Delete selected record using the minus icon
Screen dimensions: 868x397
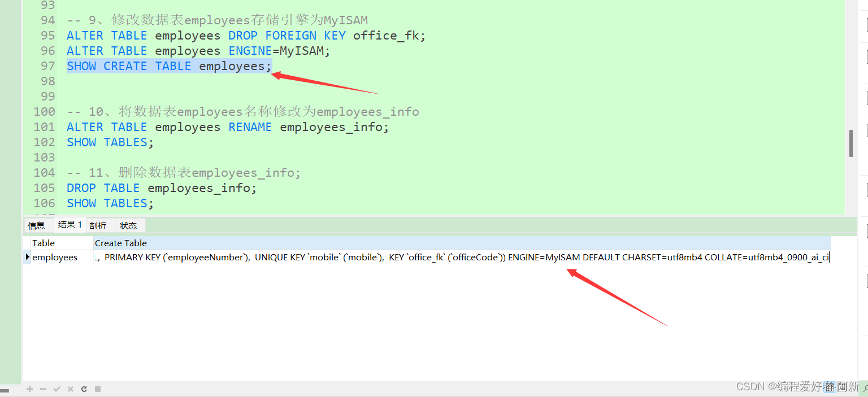tap(43, 389)
